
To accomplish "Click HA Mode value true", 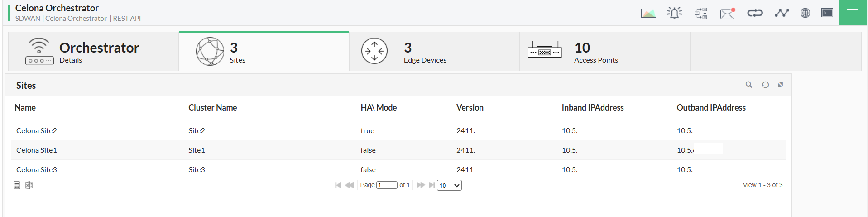I will [x=367, y=130].
